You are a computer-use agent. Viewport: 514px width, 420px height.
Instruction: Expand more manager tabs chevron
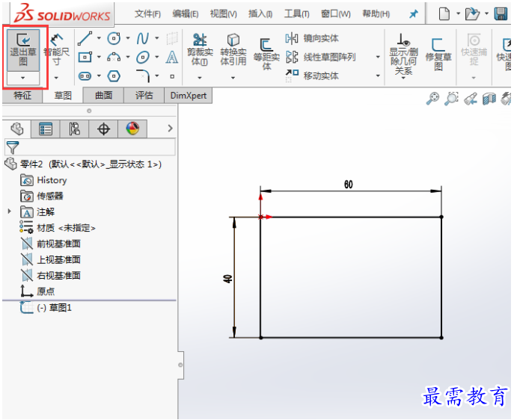point(170,129)
